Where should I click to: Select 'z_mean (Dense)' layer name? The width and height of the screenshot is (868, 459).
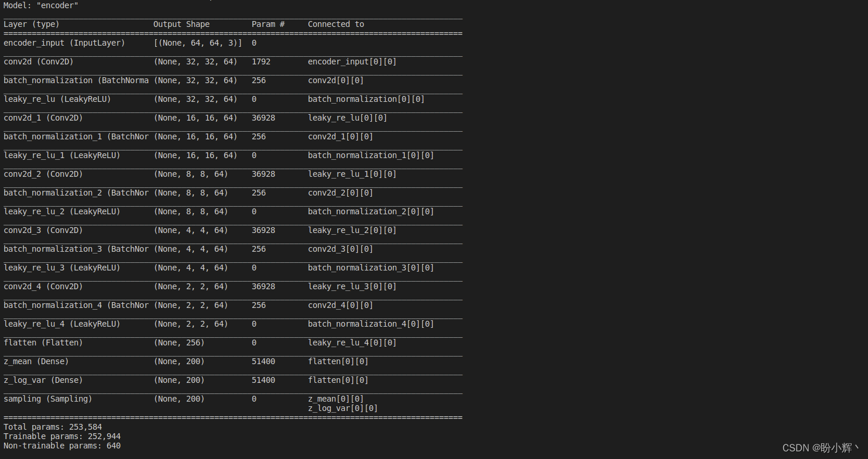(36, 361)
